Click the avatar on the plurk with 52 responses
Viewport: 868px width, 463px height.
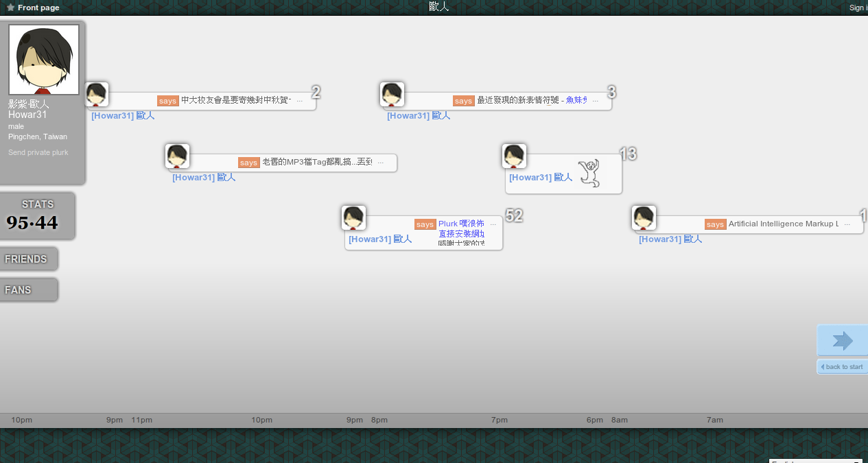coord(353,218)
